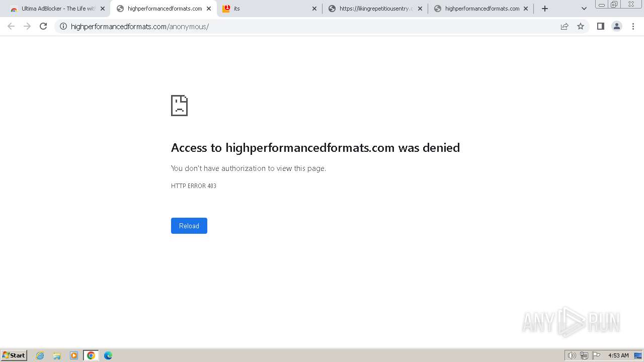Close the last highperformancedformats.com tab
Viewport: 644px width, 362px height.
[x=526, y=9]
